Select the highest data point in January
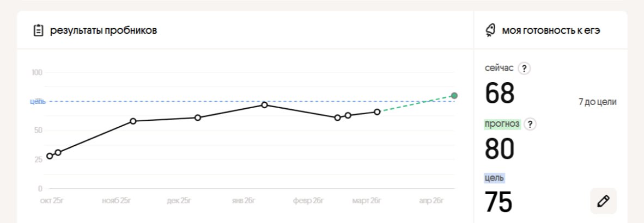 pyautogui.click(x=264, y=104)
